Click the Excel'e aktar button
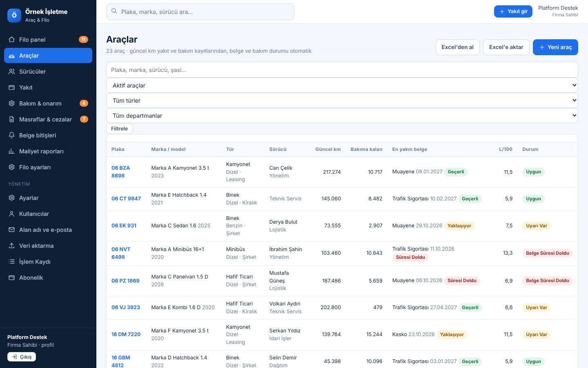Screen dimensions: 588x368 [506, 47]
